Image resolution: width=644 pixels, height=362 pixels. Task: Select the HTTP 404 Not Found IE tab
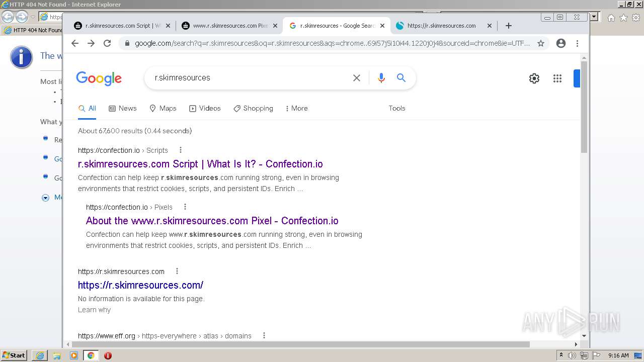[33, 30]
